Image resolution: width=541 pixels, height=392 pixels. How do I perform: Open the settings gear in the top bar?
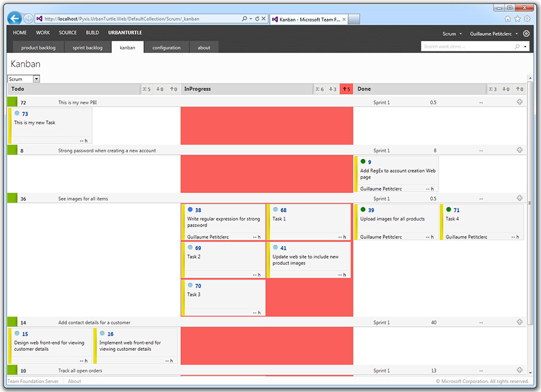[x=525, y=34]
